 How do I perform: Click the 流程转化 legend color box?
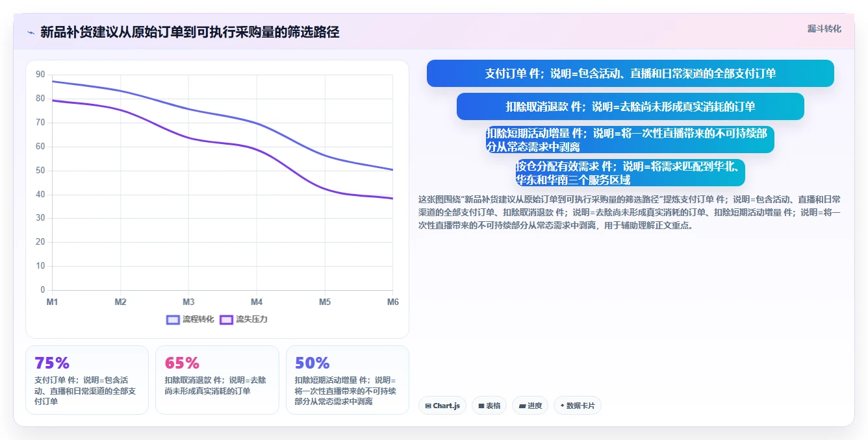tap(173, 319)
